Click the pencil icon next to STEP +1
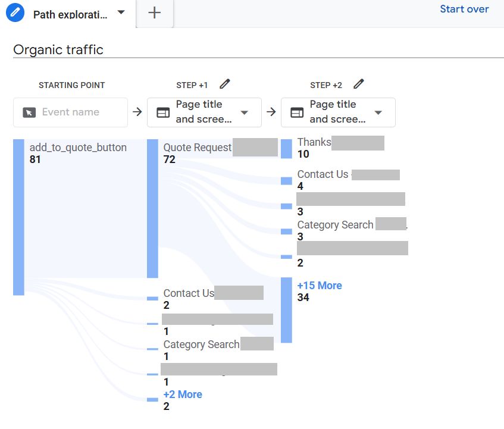This screenshot has width=504, height=429. (224, 84)
